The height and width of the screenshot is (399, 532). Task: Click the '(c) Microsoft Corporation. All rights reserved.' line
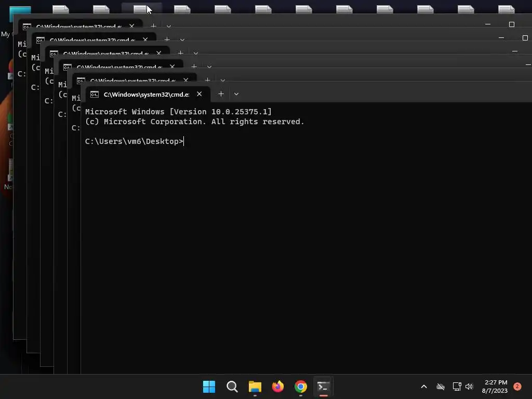coord(194,122)
